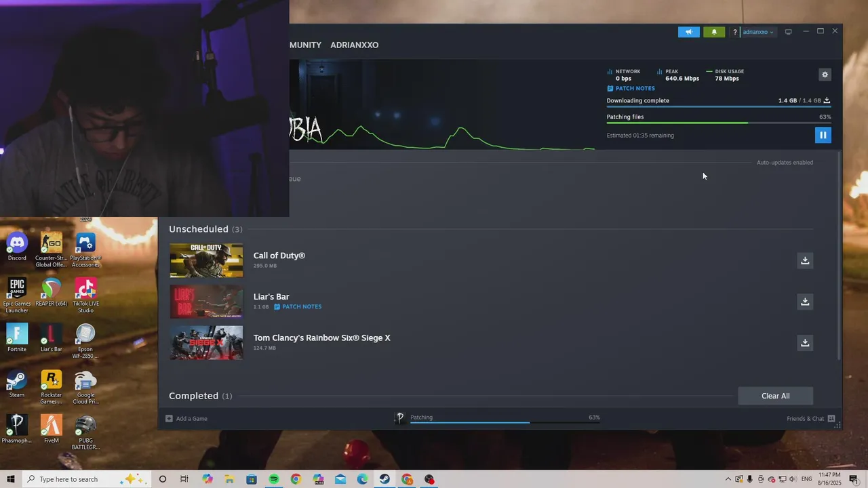868x488 pixels.
Task: Click the Downloading complete progress bar
Action: click(719, 106)
